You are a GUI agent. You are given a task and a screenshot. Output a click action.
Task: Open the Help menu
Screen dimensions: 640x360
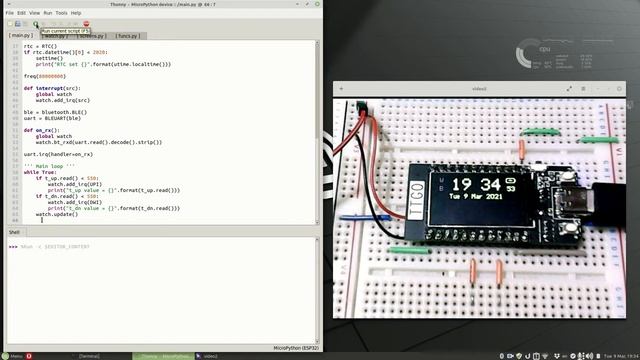(76, 13)
